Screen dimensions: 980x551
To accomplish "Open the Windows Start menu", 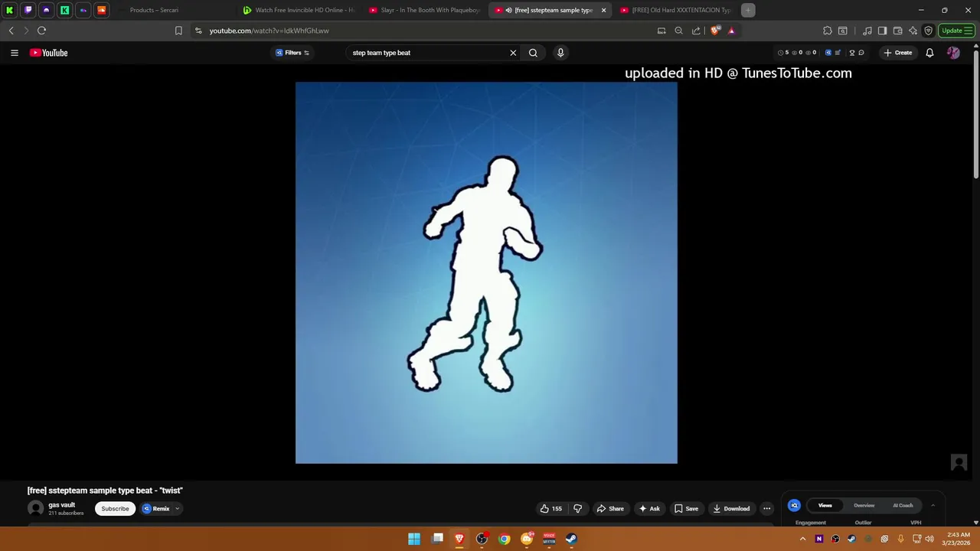I will click(x=414, y=539).
